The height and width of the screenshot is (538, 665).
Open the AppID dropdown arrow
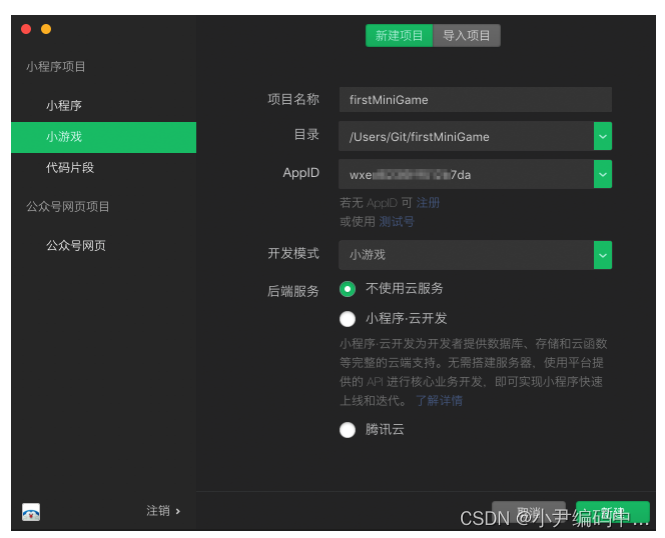coord(603,174)
